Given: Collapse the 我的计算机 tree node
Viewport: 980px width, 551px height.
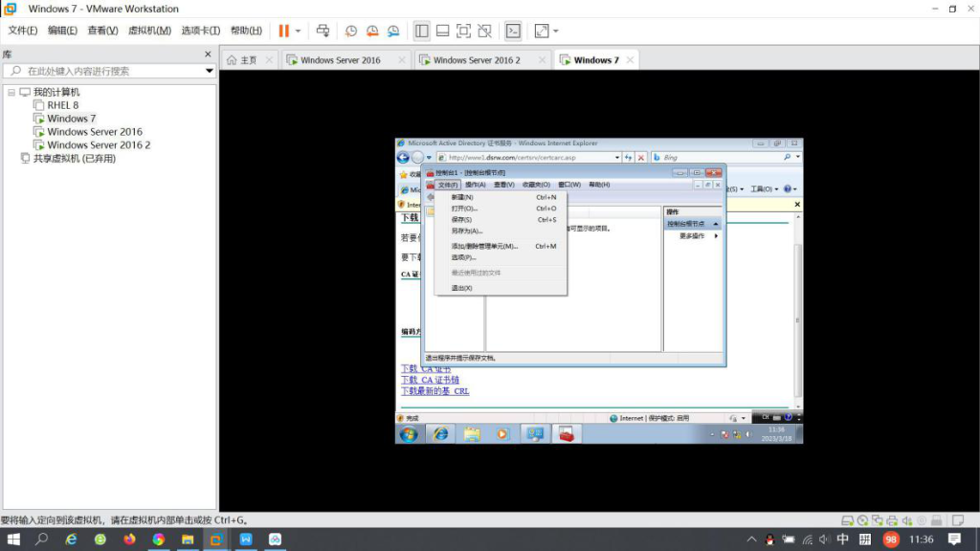Looking at the screenshot, I should click(11, 92).
